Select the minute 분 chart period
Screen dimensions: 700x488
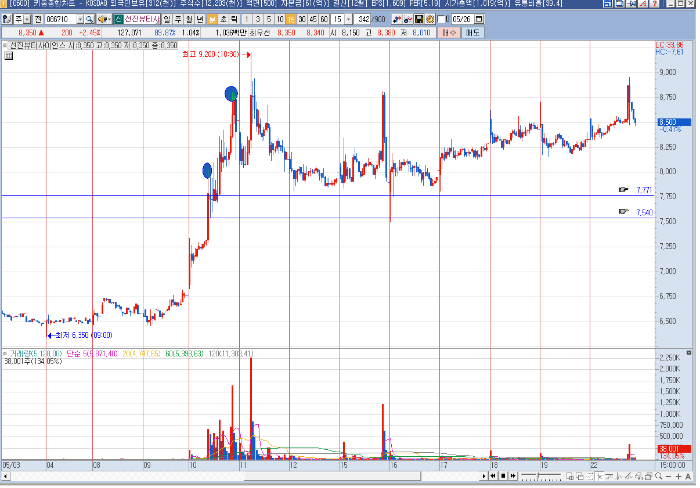212,19
